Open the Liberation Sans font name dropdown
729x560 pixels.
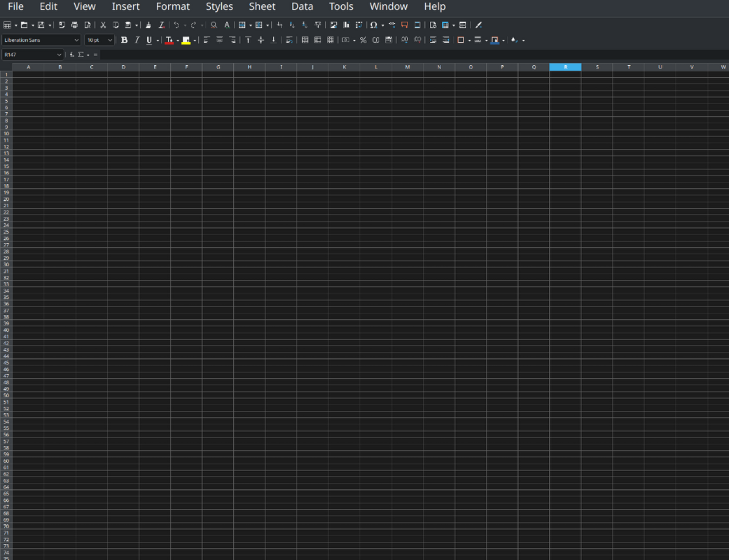[x=76, y=40]
